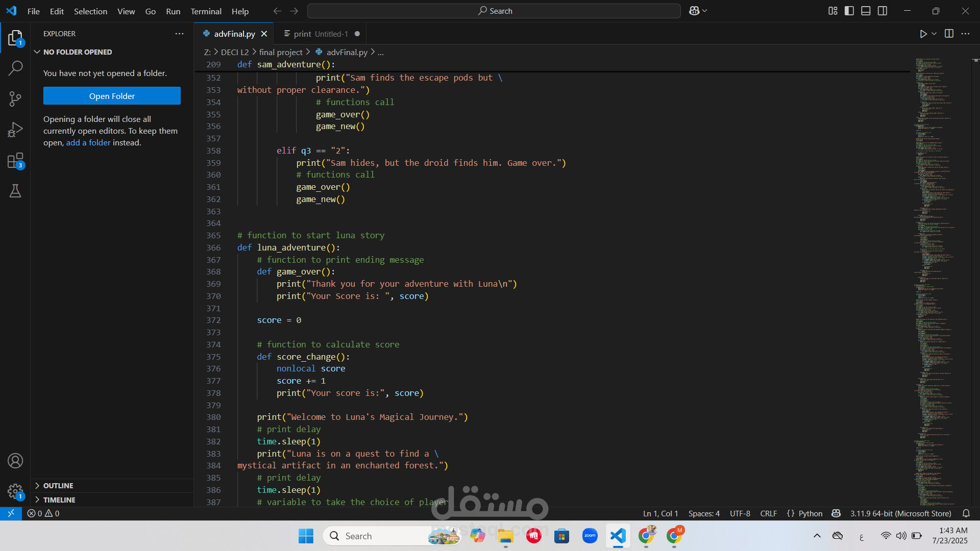This screenshot has height=551, width=980.
Task: Open the notifications bell in status bar
Action: pos(966,513)
